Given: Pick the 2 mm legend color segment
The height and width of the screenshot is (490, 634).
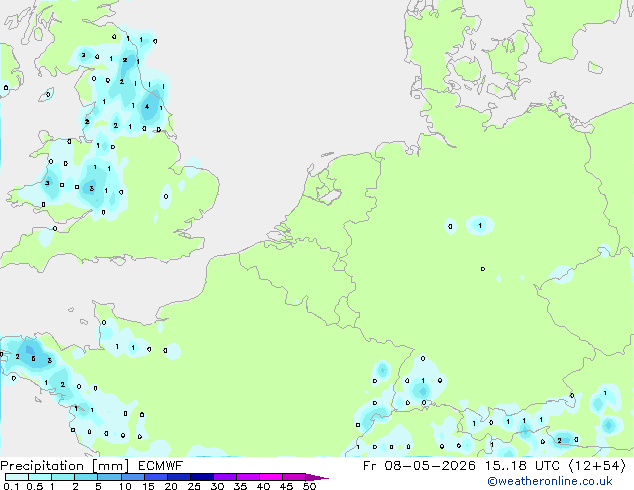Looking at the screenshot, I should click(86, 477).
